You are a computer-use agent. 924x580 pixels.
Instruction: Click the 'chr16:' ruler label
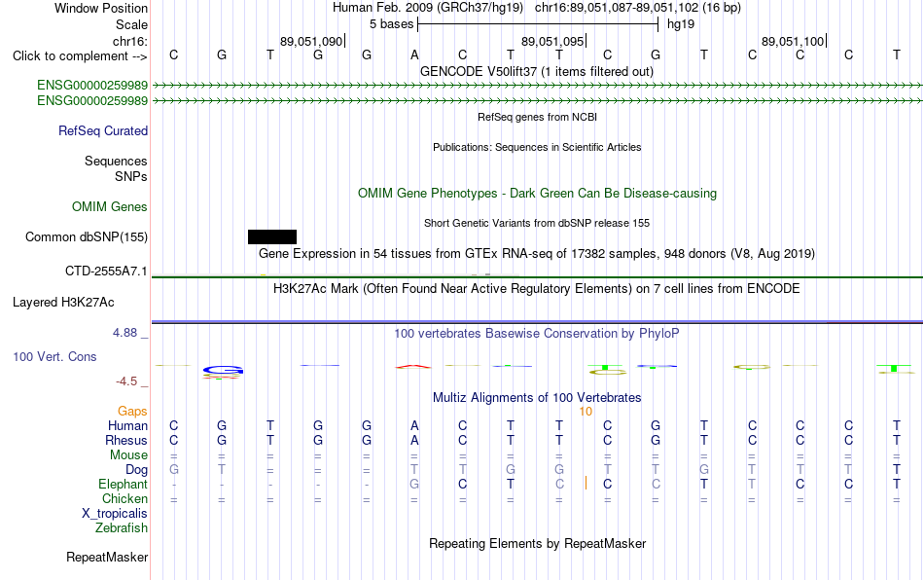pos(130,41)
